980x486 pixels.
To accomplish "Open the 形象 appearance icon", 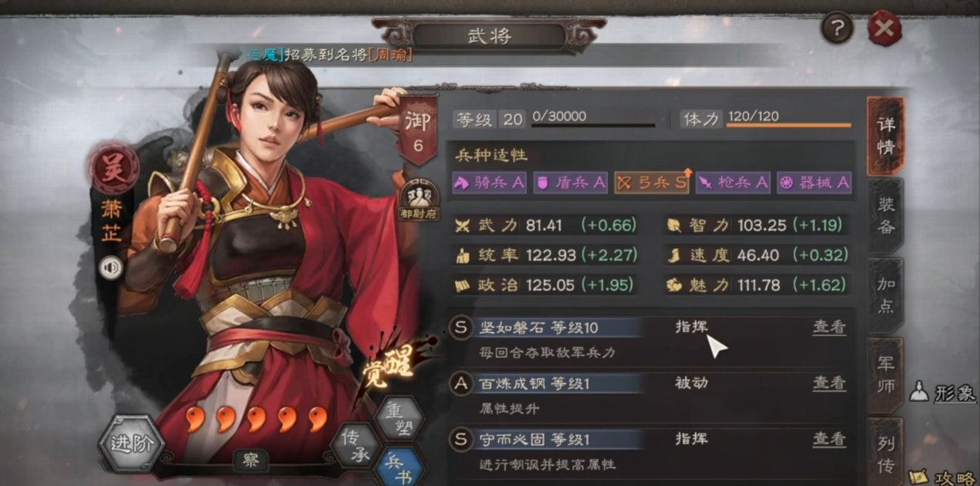I will tap(942, 392).
